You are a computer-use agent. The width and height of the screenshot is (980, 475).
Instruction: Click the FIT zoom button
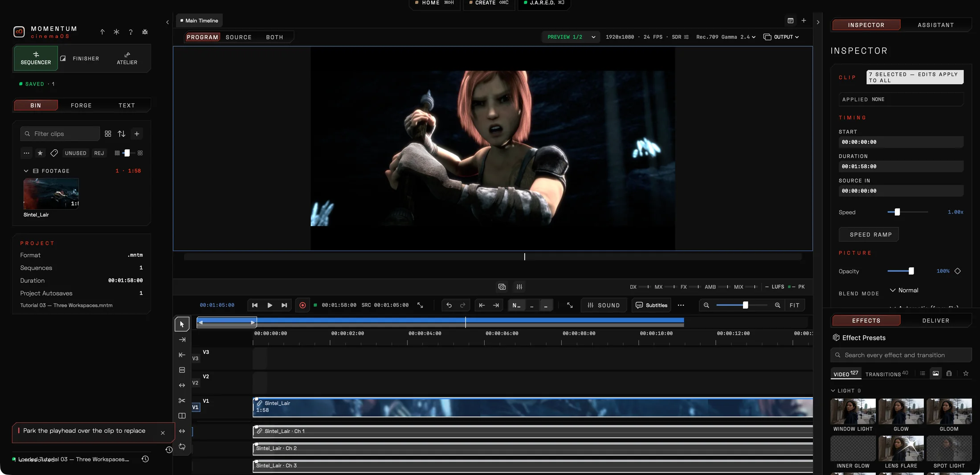(x=794, y=305)
